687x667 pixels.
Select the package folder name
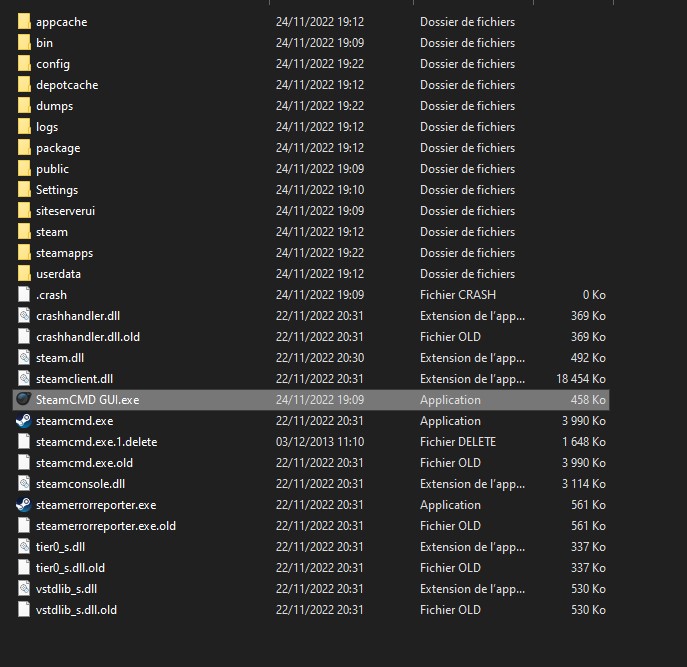pyautogui.click(x=58, y=148)
